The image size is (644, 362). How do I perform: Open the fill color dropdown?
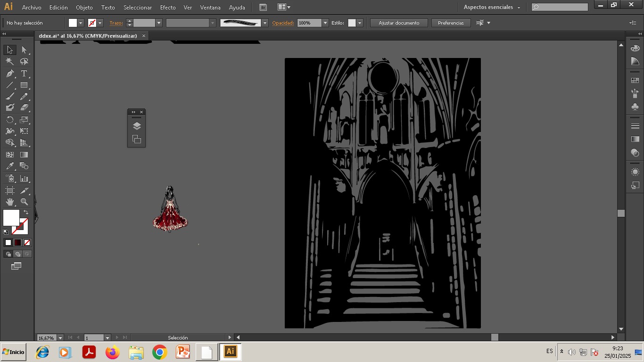(81, 23)
